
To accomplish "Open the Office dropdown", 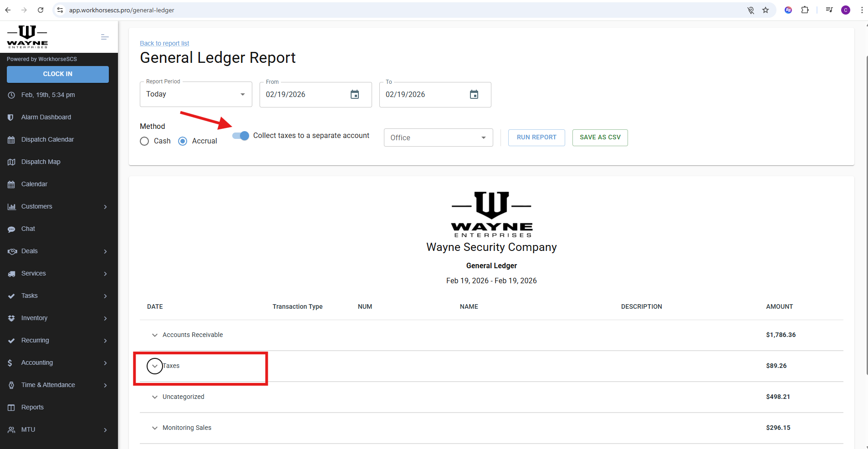I will click(438, 138).
